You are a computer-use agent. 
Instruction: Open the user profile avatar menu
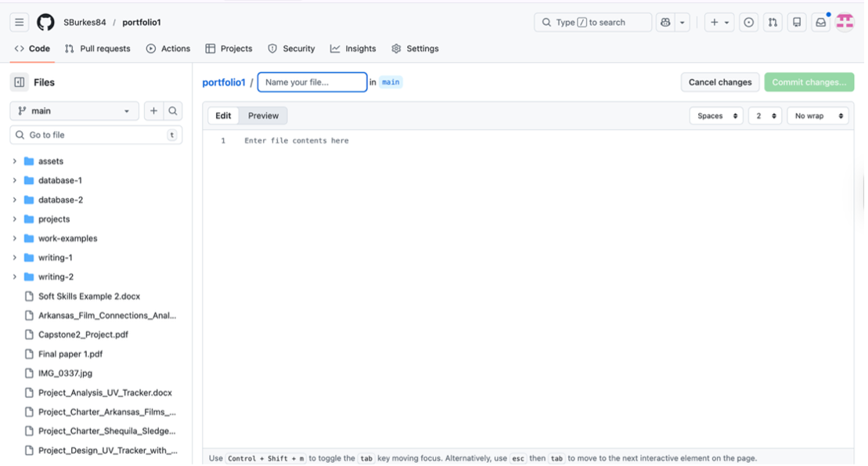click(x=845, y=22)
